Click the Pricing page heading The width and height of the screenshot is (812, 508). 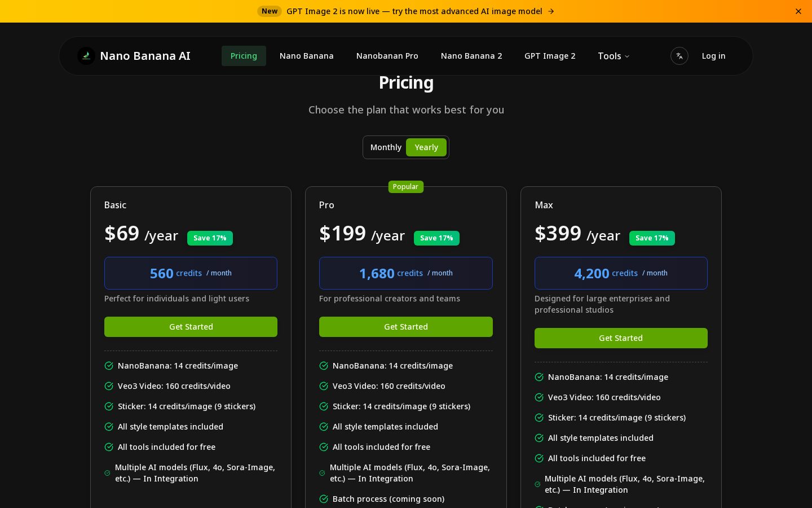coord(406,83)
